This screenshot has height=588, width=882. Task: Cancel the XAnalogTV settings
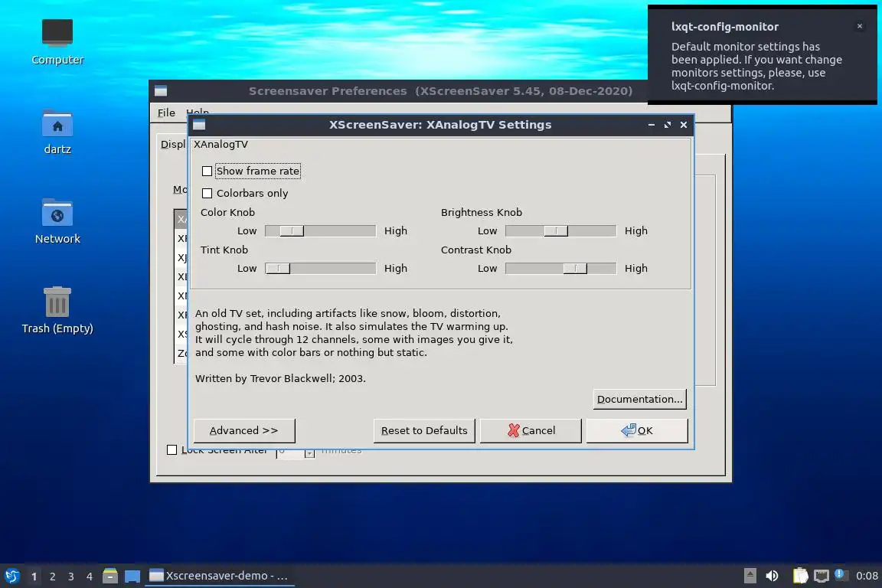tap(531, 430)
